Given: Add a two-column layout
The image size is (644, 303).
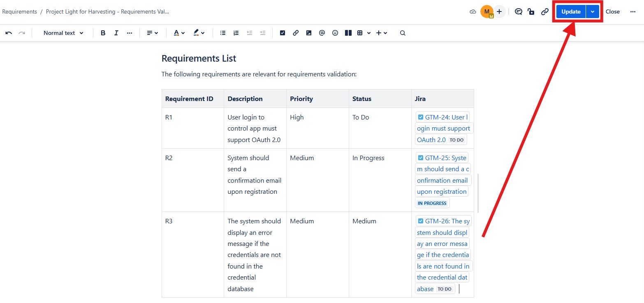Looking at the screenshot, I should tap(348, 33).
